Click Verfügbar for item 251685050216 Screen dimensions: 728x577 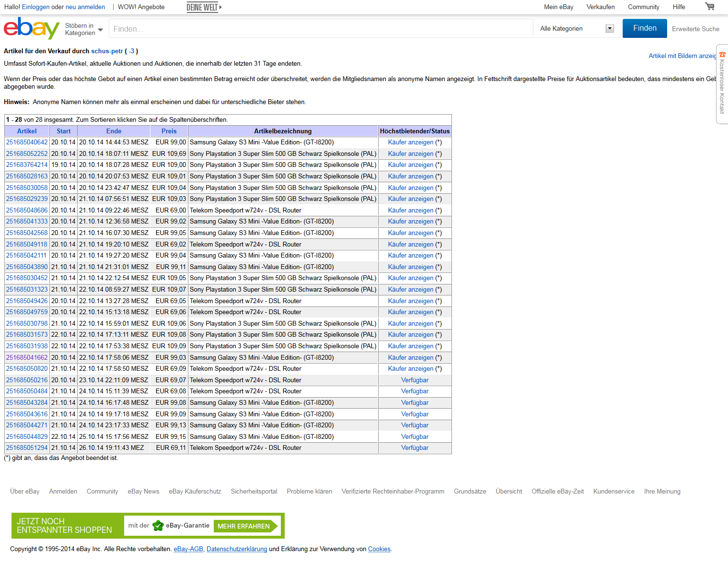(x=415, y=380)
